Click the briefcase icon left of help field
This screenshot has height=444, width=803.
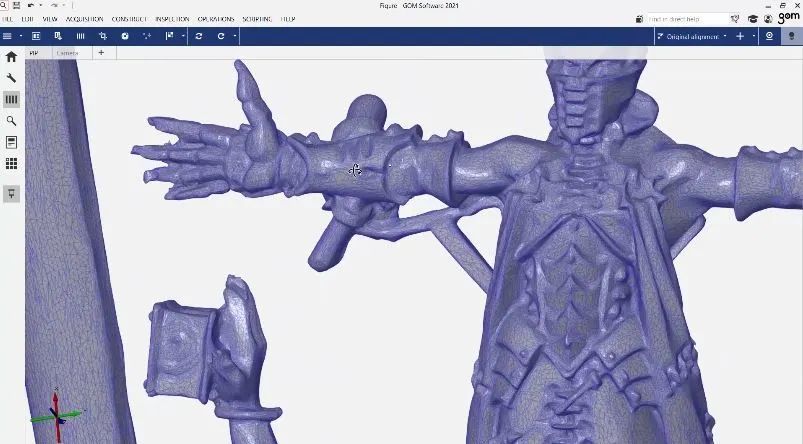point(639,19)
